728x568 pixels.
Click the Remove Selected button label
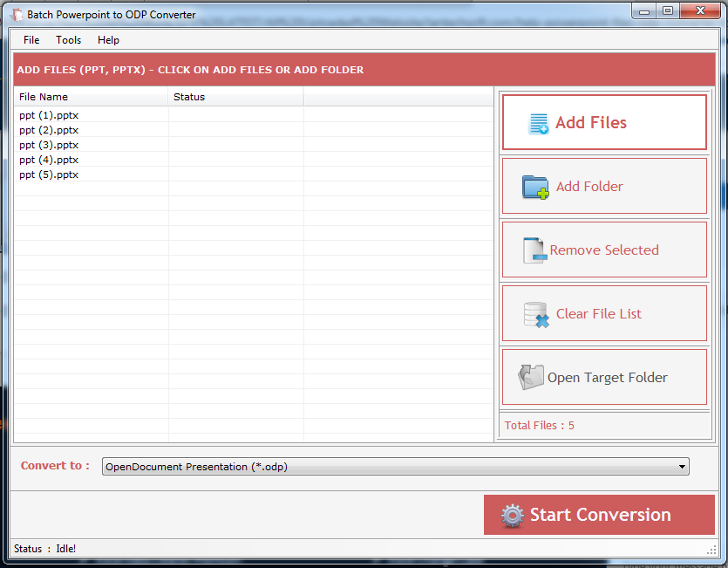click(604, 250)
